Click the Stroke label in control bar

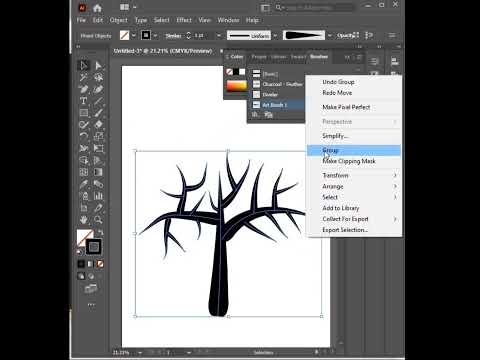point(173,36)
